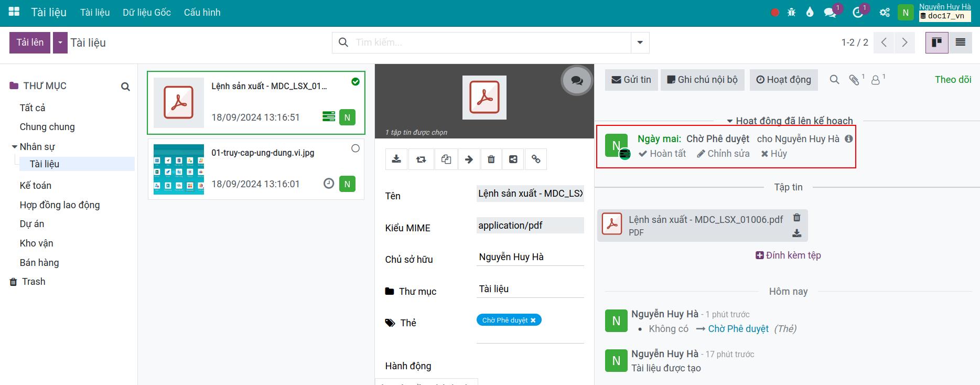Screen dimensions: 980x385
Task: Cancel the activity with Hủy
Action: click(774, 154)
